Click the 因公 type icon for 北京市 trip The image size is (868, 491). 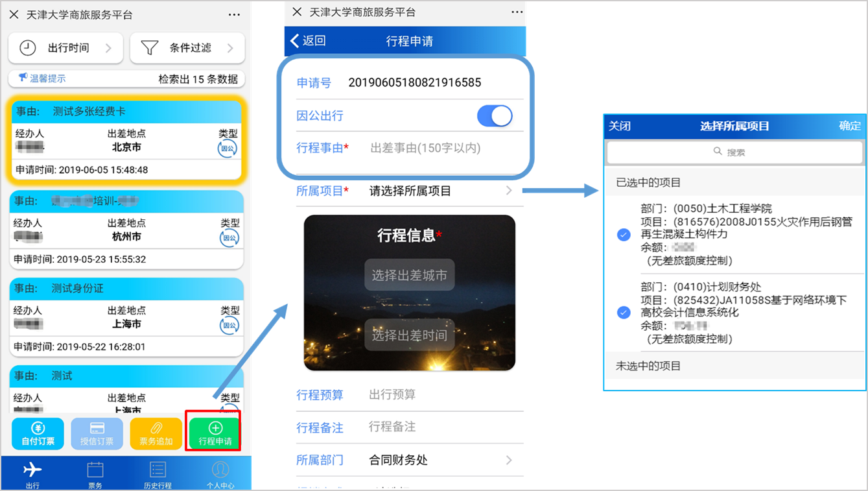pyautogui.click(x=228, y=149)
